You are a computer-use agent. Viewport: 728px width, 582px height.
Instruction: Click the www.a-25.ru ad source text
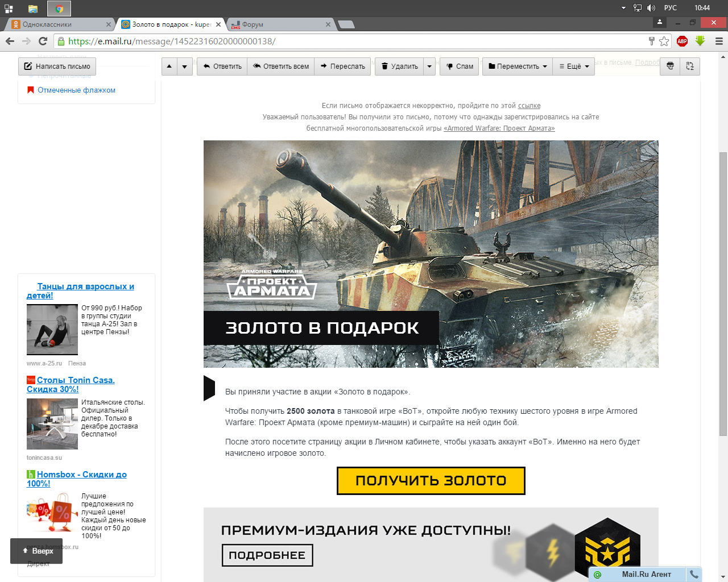tap(44, 363)
